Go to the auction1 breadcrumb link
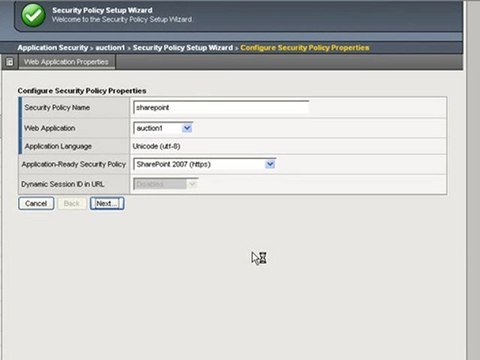The image size is (480, 360). click(x=110, y=48)
